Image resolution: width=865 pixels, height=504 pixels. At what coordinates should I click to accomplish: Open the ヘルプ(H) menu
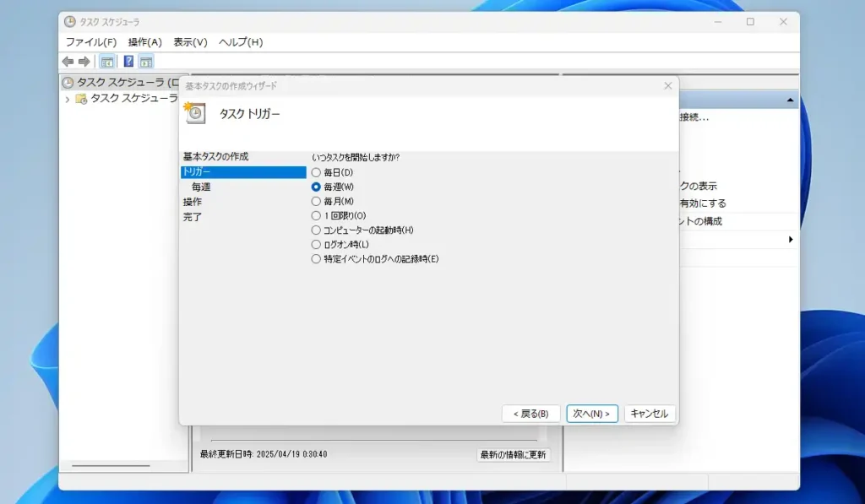click(241, 42)
